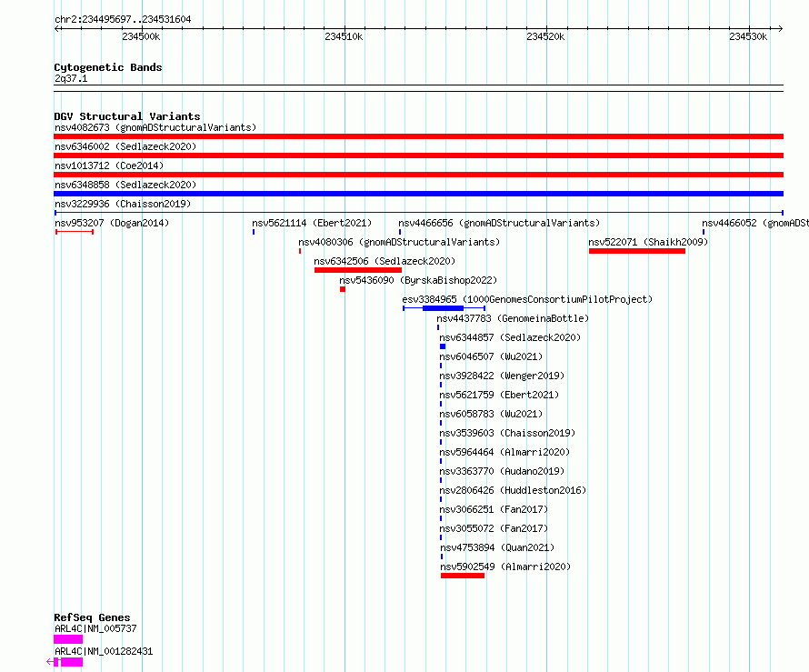The height and width of the screenshot is (672, 809).
Task: Open the nsv5621759 (Ebert2021) label
Action: point(499,395)
